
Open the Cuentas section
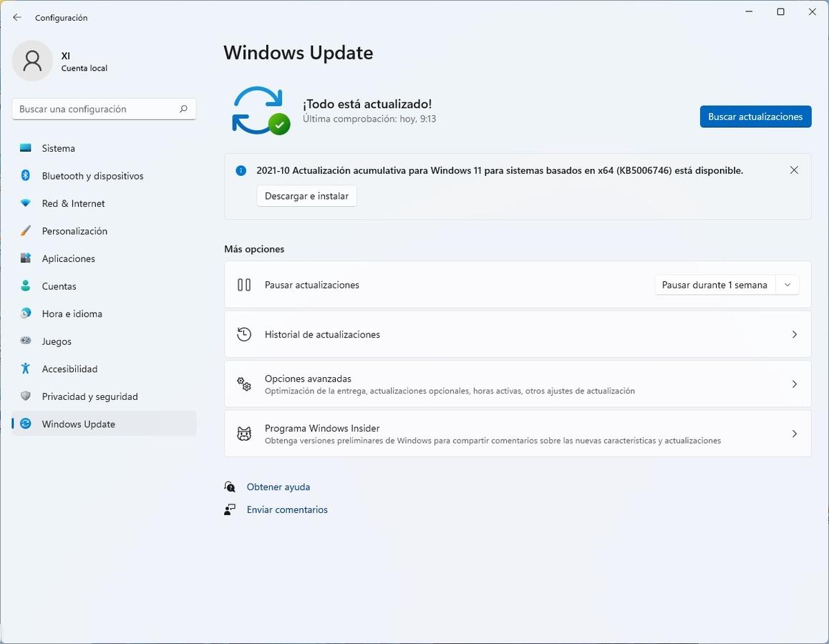(x=104, y=286)
